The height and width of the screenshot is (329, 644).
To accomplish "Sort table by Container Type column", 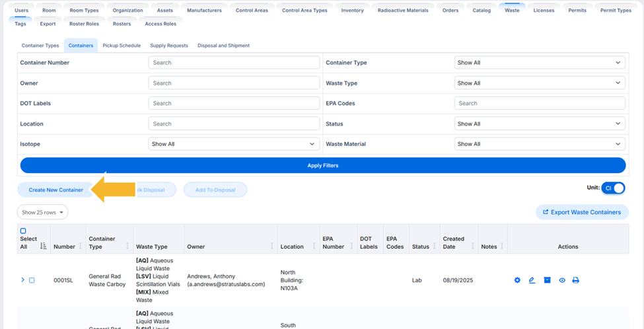I will point(127,246).
